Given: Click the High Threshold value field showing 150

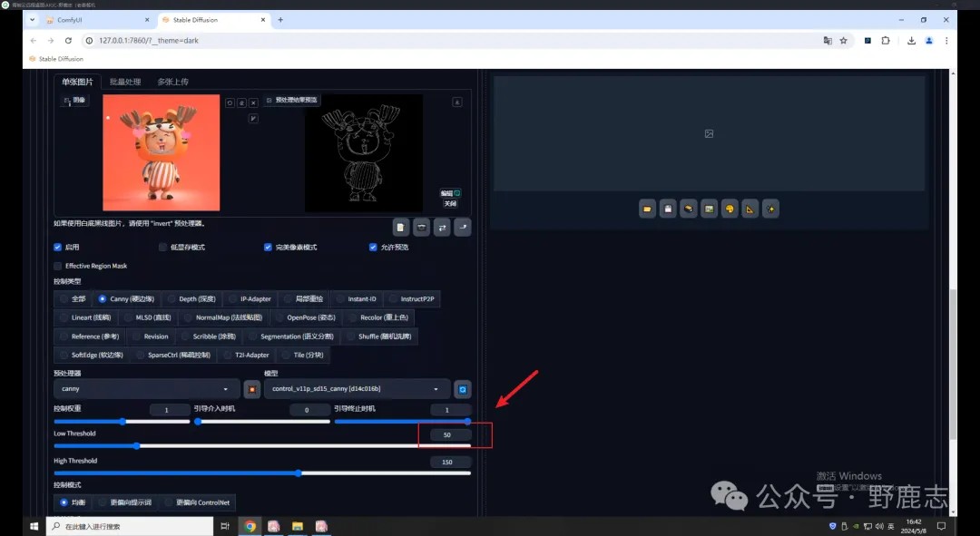Looking at the screenshot, I should pos(450,463).
